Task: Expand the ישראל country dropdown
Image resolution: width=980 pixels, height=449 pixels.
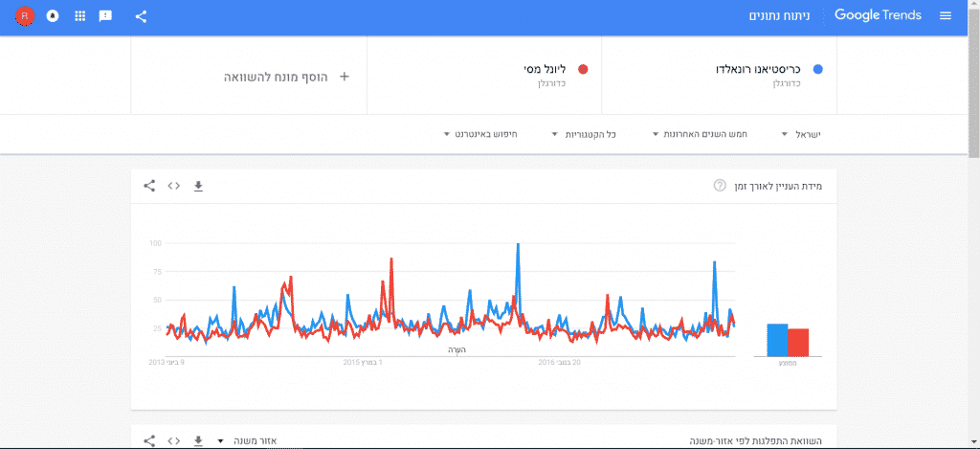Action: pos(801,134)
